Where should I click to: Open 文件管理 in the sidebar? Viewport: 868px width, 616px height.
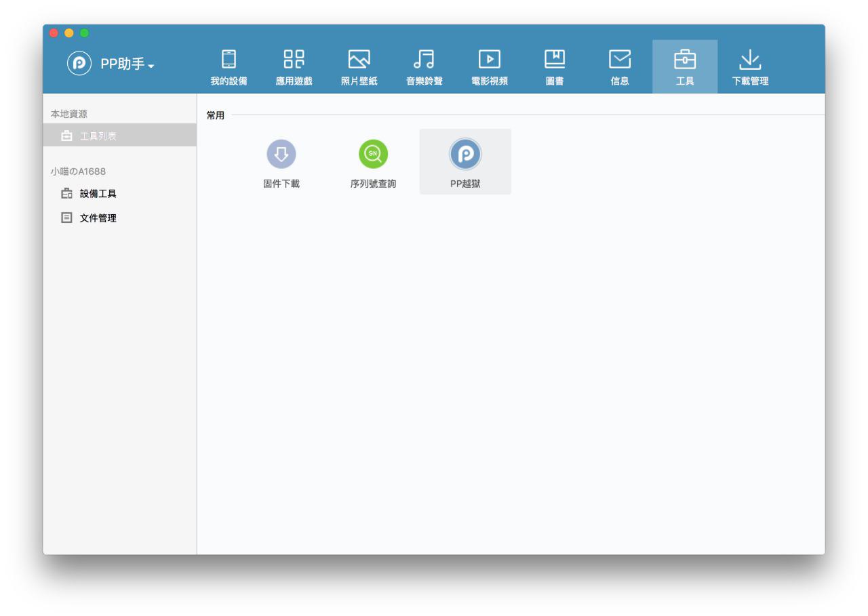click(x=98, y=218)
